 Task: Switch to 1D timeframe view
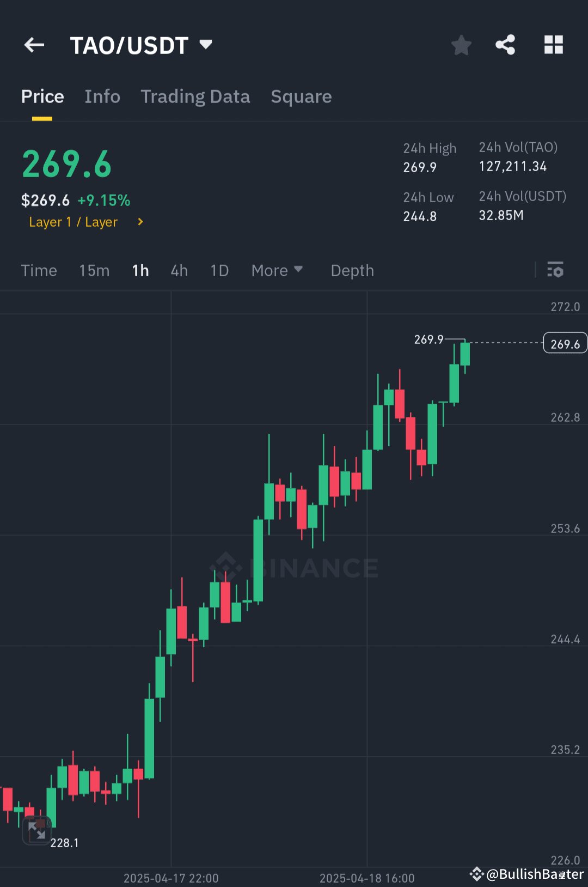(x=219, y=270)
